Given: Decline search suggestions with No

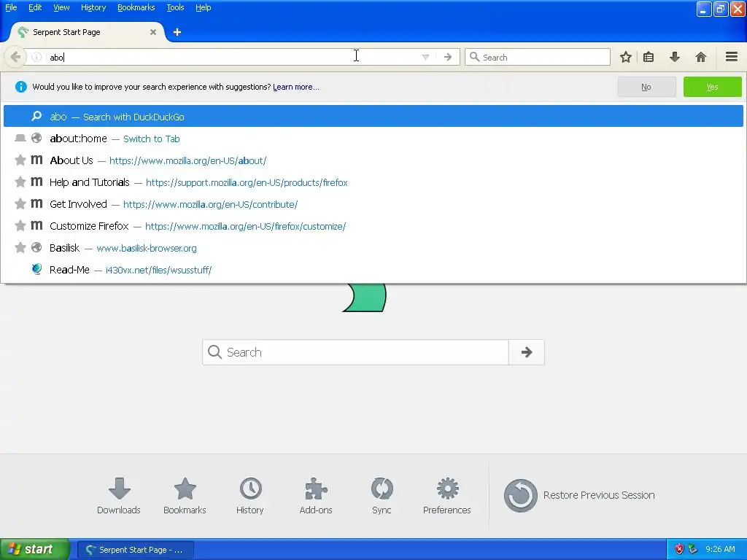Looking at the screenshot, I should pyautogui.click(x=646, y=87).
